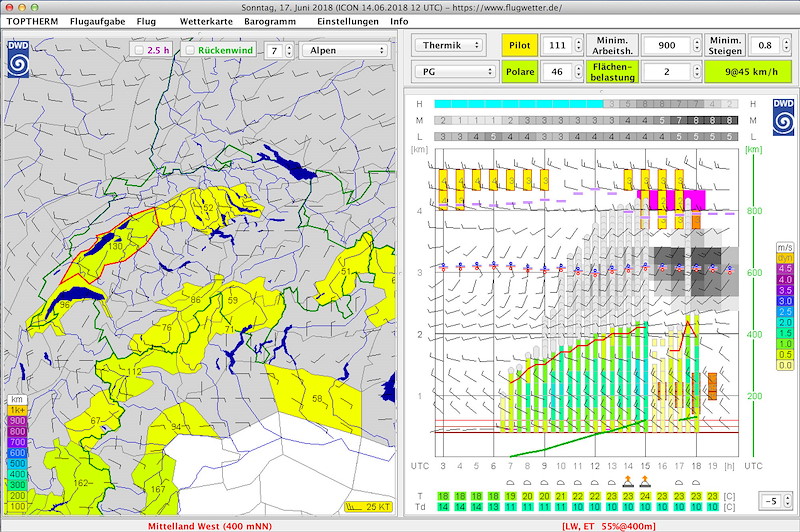This screenshot has height=532, width=800.
Task: Select the red-outlined region labeled 130
Action: [115, 246]
